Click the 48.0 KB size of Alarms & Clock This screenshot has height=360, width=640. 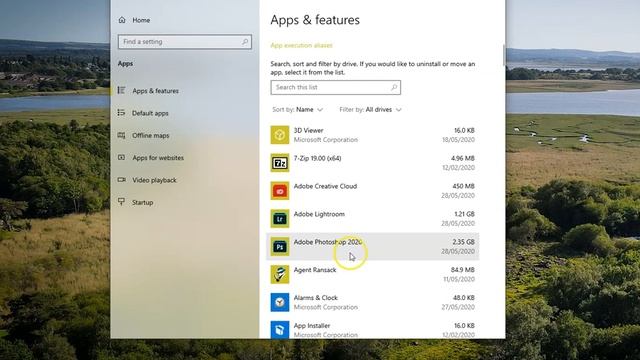click(x=463, y=298)
